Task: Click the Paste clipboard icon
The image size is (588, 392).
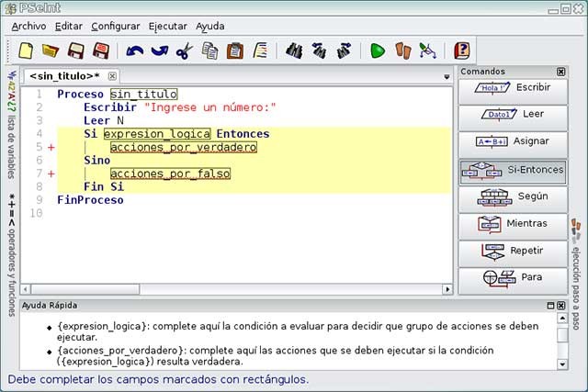Action: click(235, 50)
